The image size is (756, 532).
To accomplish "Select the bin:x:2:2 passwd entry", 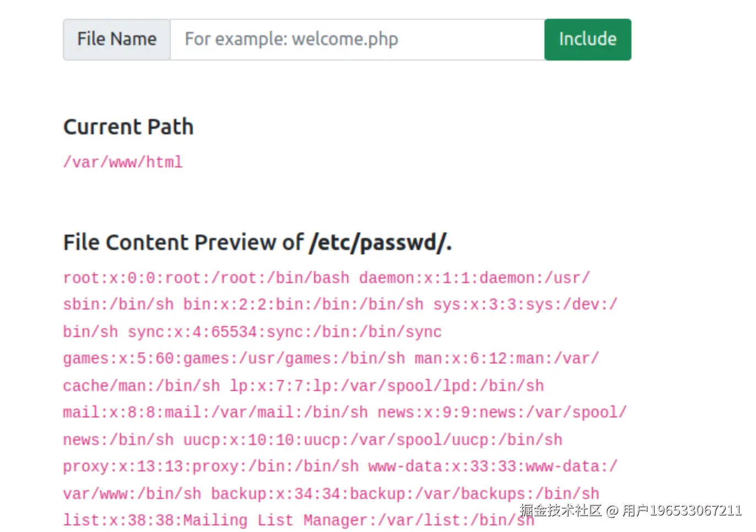I will (x=303, y=305).
